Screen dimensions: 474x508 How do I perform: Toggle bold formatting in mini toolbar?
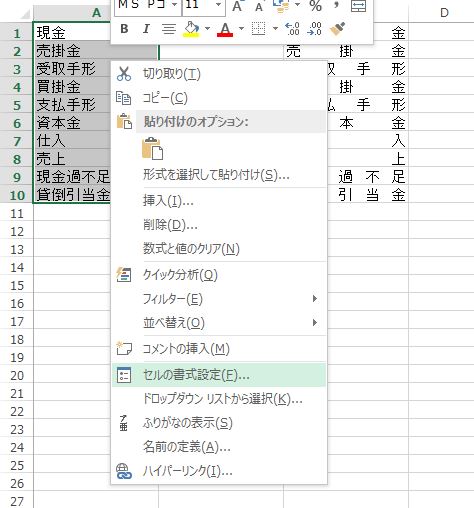pos(124,29)
